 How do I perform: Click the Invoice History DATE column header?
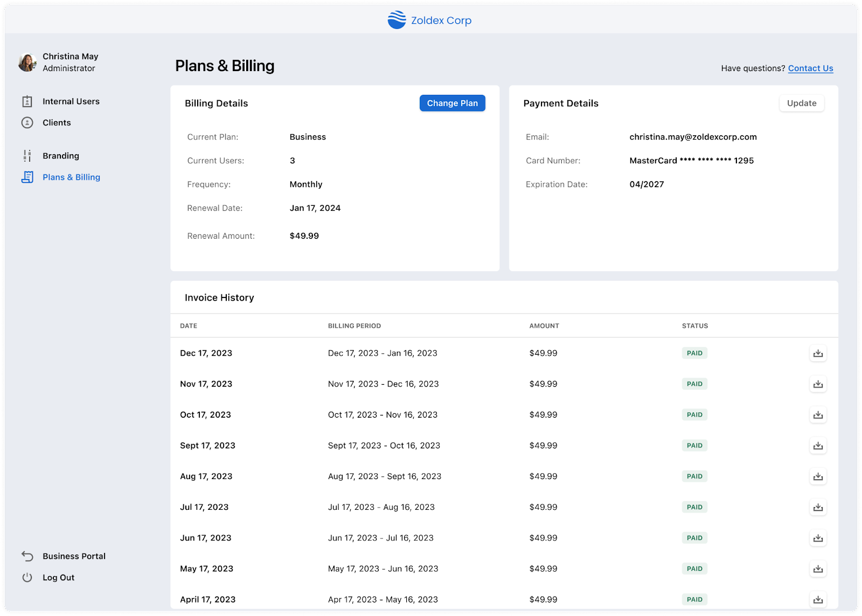[x=189, y=326]
